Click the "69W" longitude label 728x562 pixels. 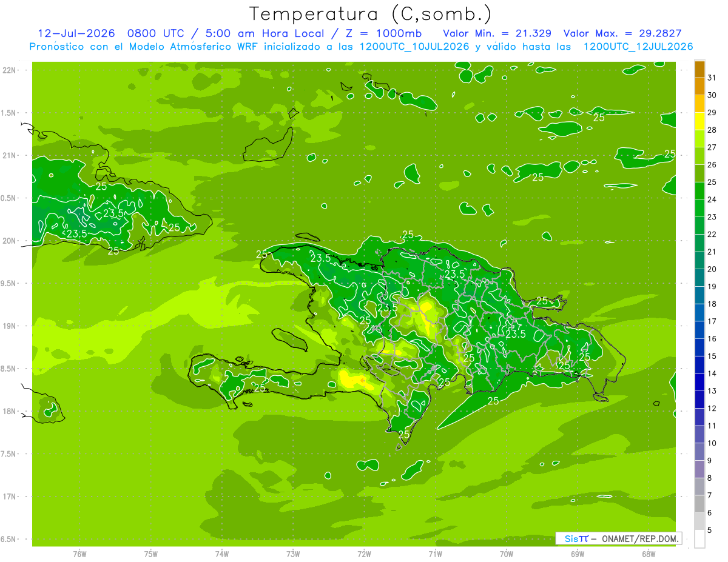tap(578, 554)
